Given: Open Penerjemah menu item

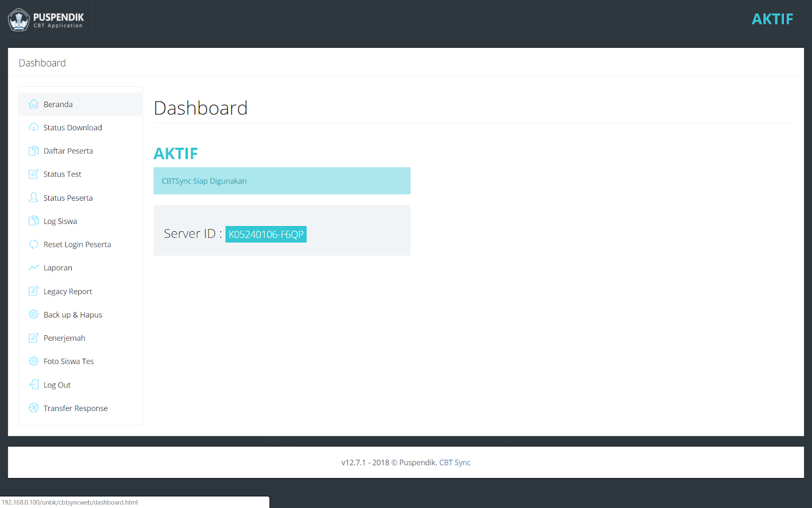Looking at the screenshot, I should pyautogui.click(x=81, y=338).
